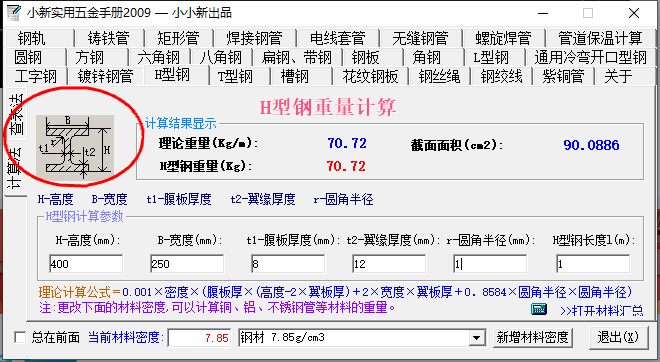Open the 角钢 tab
660x362 pixels.
click(x=427, y=57)
